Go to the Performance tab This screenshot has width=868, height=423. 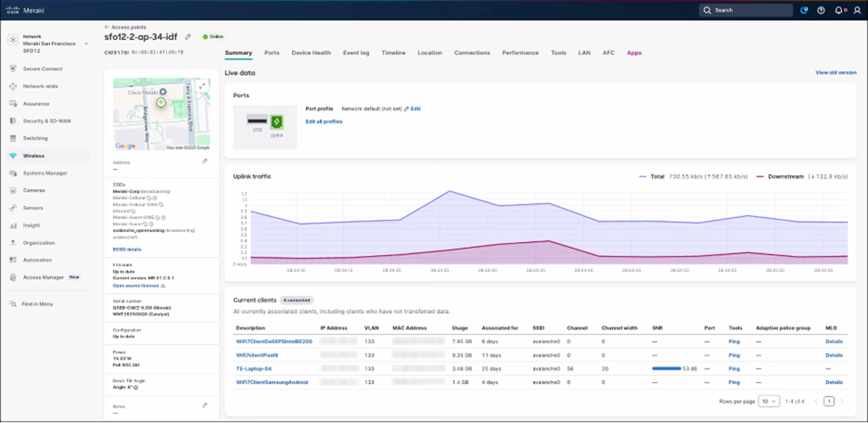tap(520, 53)
